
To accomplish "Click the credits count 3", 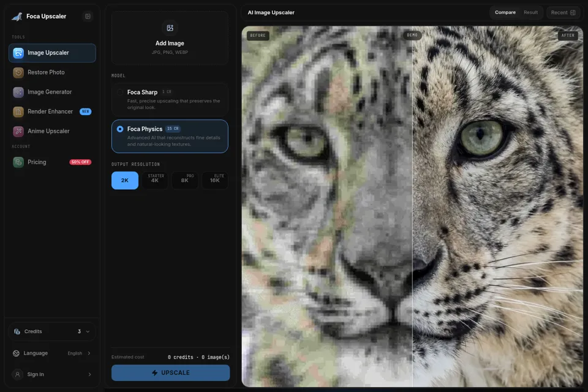I will 79,331.
